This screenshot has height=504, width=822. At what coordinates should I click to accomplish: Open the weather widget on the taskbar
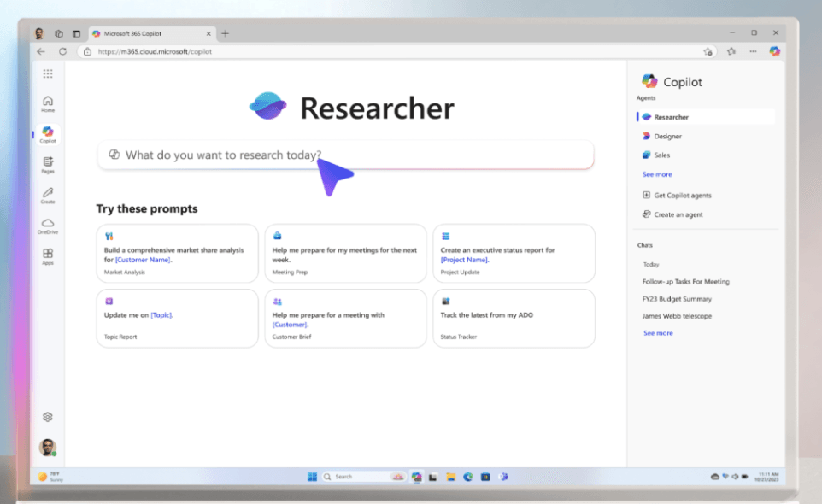pyautogui.click(x=50, y=477)
